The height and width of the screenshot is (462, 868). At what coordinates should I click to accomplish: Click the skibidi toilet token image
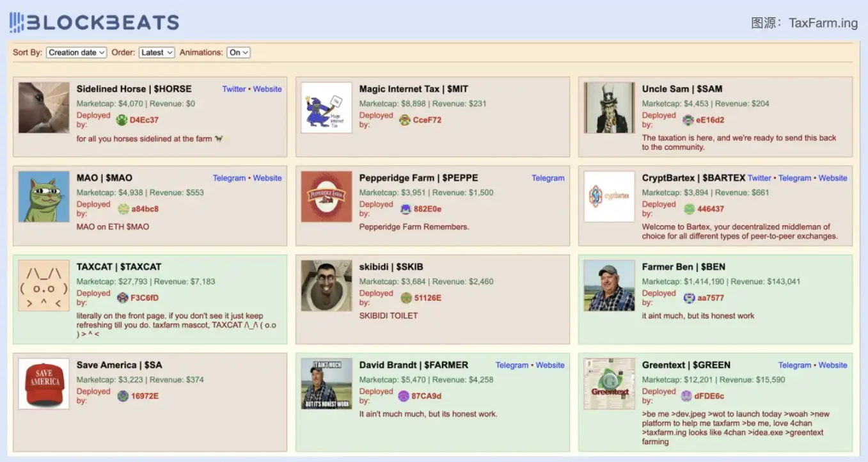[326, 285]
